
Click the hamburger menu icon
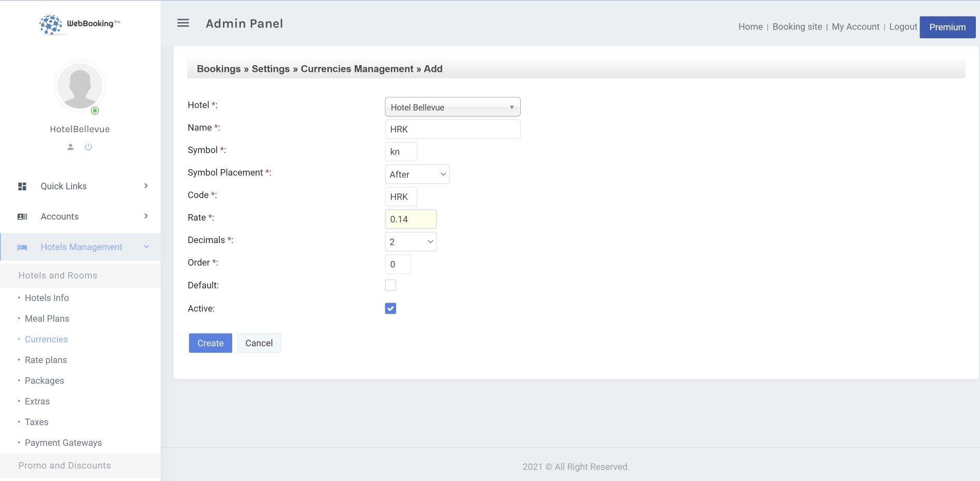point(183,23)
